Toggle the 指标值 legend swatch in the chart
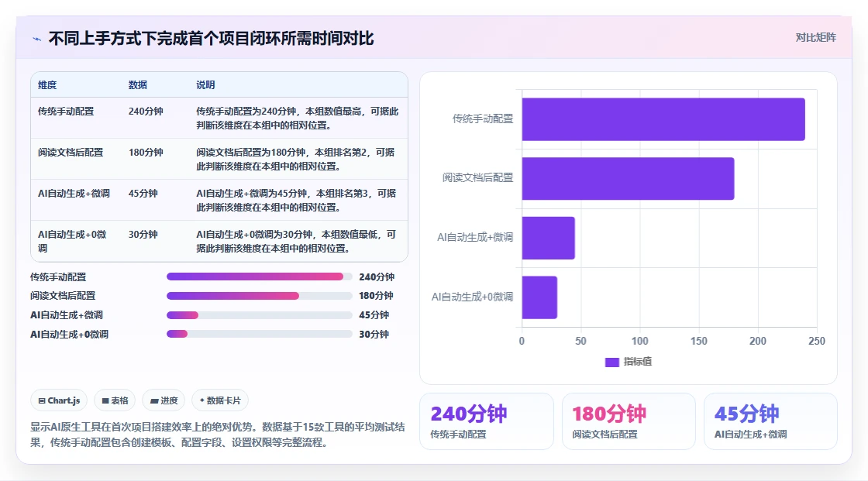Viewport: 868px width, 481px height. (611, 362)
